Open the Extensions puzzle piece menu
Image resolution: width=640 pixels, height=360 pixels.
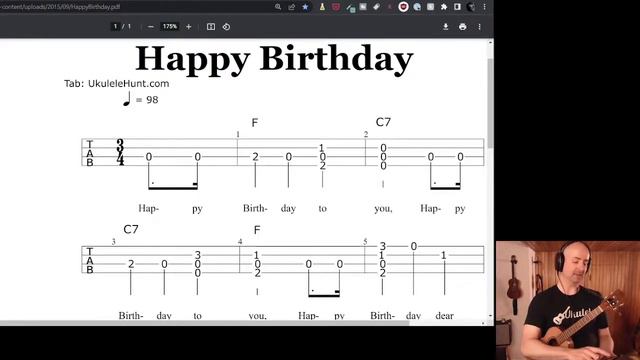click(x=444, y=7)
